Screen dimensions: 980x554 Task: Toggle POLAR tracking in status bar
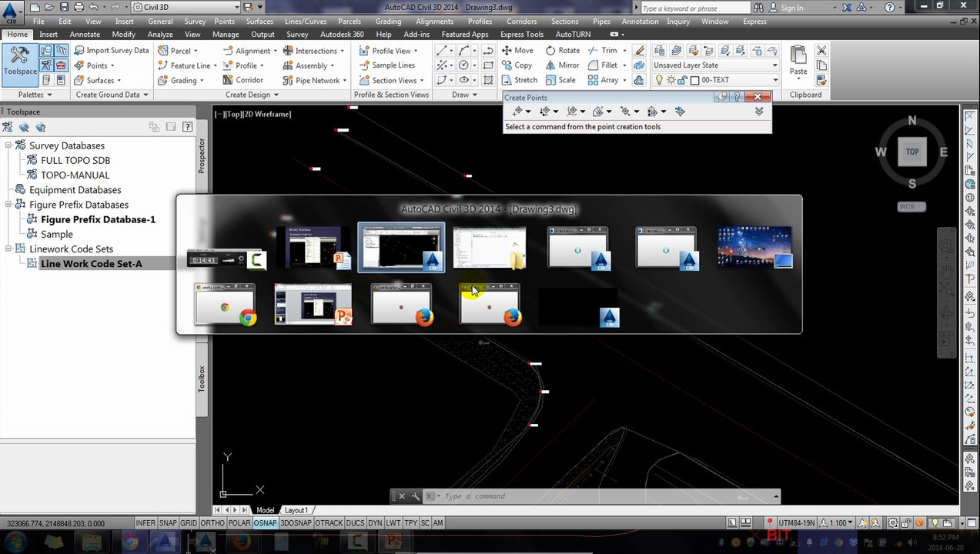pyautogui.click(x=239, y=523)
